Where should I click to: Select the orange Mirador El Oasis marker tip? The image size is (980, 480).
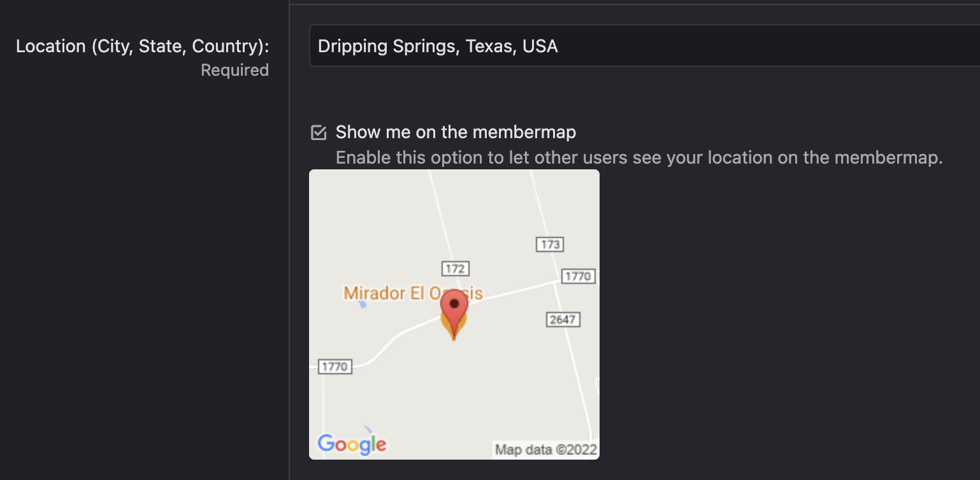454,337
